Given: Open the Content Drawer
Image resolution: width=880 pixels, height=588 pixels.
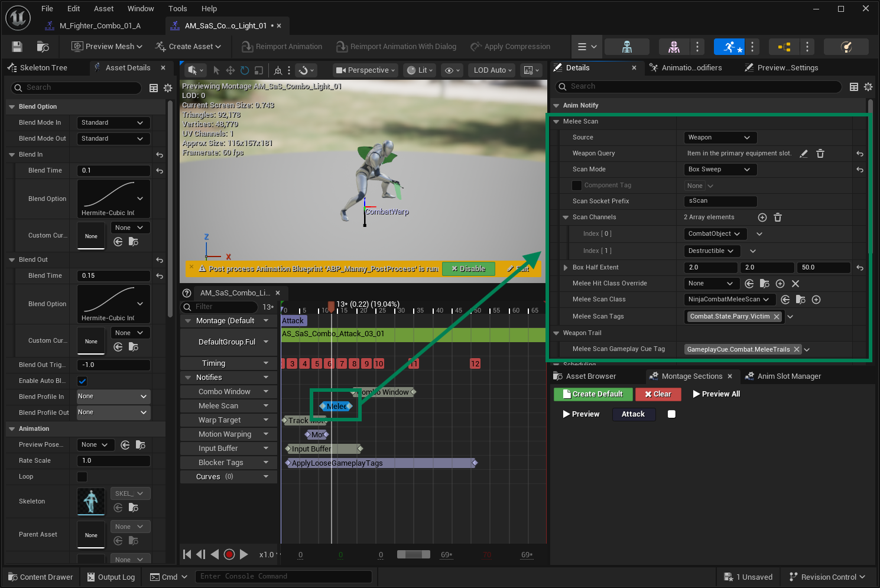Looking at the screenshot, I should click(41, 577).
